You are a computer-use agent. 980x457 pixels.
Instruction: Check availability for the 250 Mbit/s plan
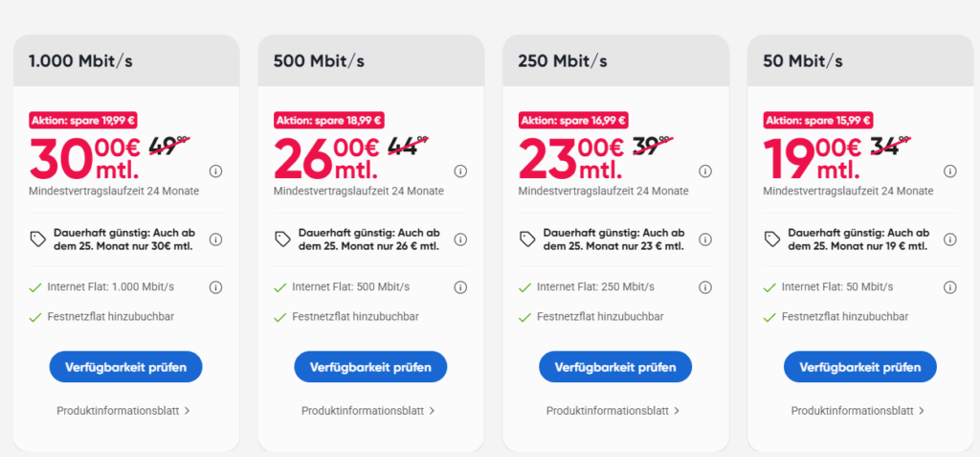(x=615, y=367)
